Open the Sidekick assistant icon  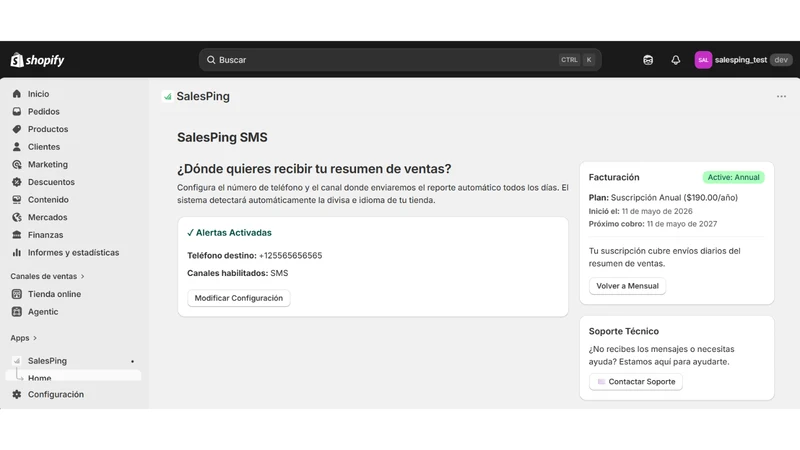[x=648, y=60]
